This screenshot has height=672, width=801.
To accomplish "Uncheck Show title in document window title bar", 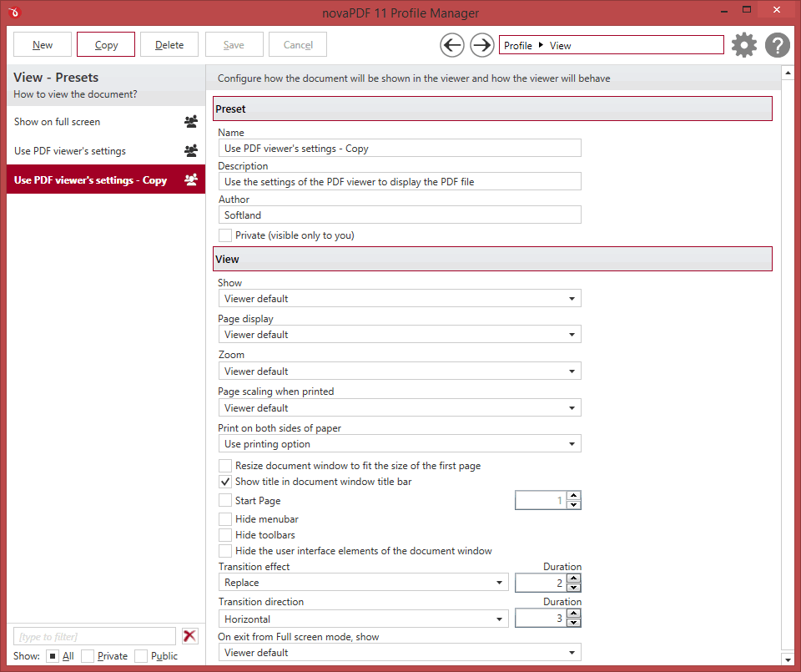I will tap(225, 482).
